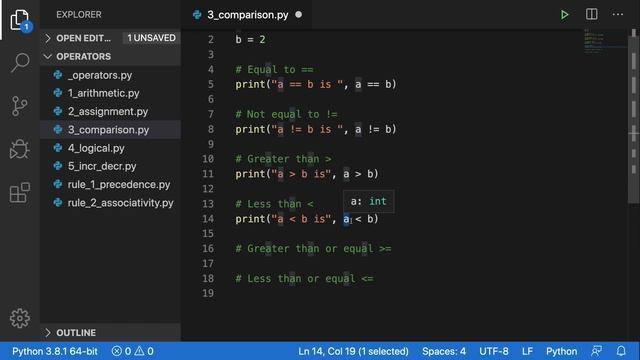The height and width of the screenshot is (360, 640).
Task: Select Python 3.8.1 64-bit interpreter
Action: tap(55, 351)
